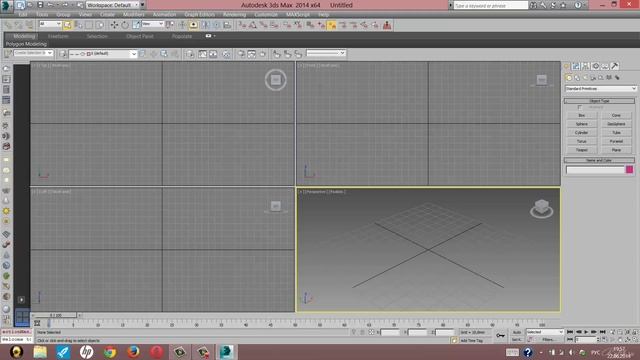This screenshot has width=640, height=360.
Task: Open the Tools menu
Action: tap(42, 15)
